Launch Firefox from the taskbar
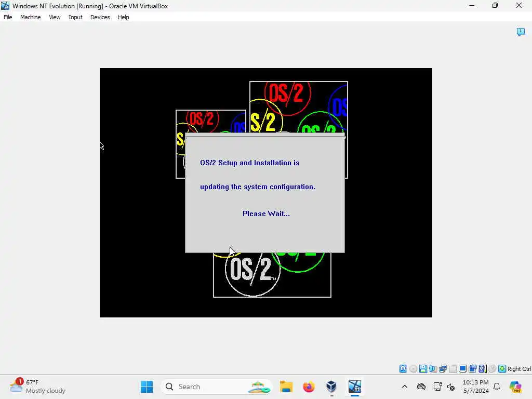Image resolution: width=532 pixels, height=399 pixels. 309,387
